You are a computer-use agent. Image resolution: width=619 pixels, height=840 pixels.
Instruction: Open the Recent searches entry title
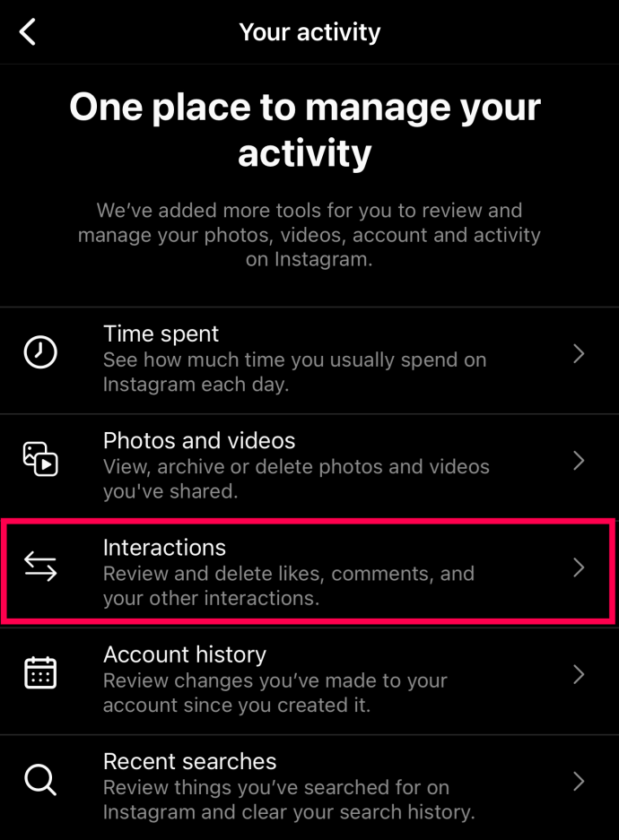tap(189, 761)
